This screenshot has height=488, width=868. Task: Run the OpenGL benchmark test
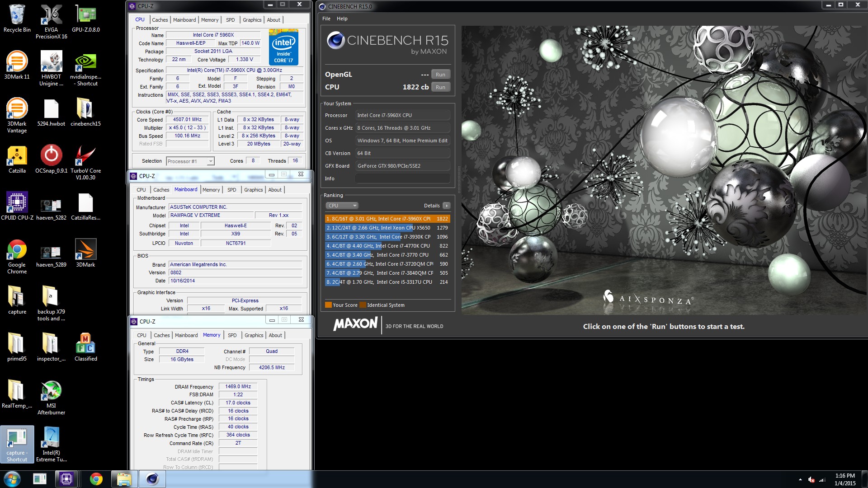pyautogui.click(x=440, y=75)
